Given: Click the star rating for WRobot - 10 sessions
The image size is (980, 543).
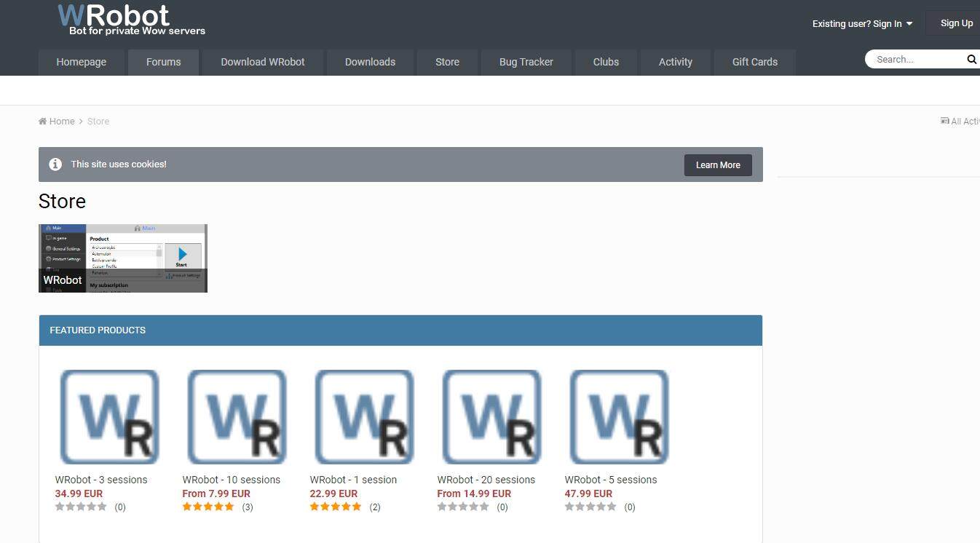Looking at the screenshot, I should [208, 507].
